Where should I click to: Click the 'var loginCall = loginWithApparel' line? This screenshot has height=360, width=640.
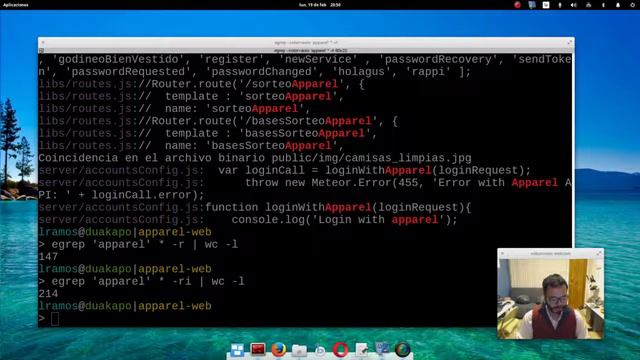(x=285, y=170)
